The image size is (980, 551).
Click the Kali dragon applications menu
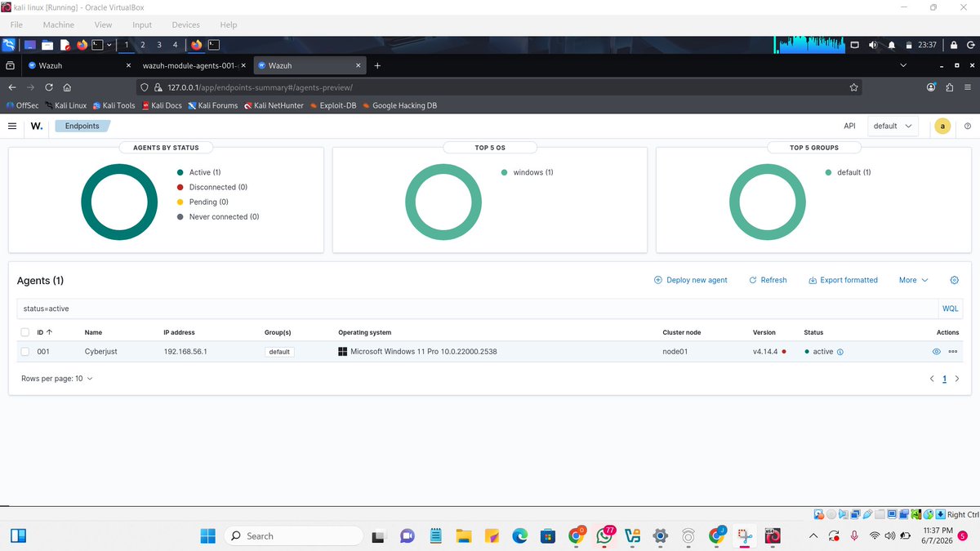point(7,45)
